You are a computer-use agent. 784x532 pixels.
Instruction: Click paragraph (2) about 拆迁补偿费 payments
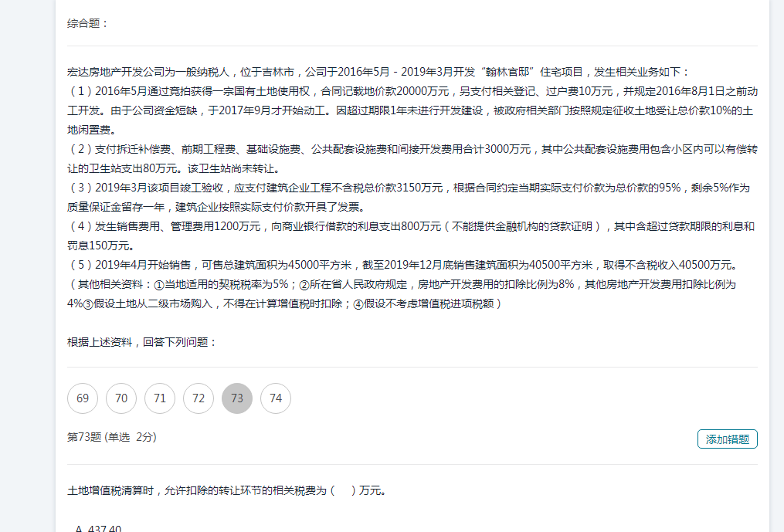409,158
